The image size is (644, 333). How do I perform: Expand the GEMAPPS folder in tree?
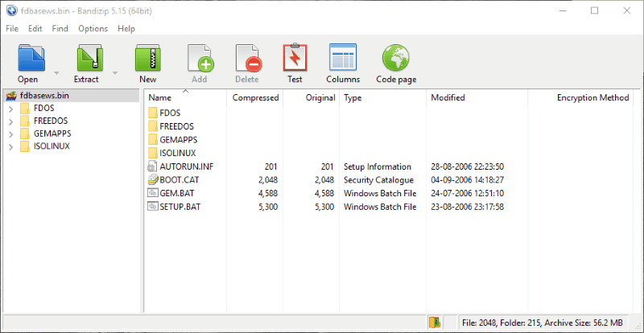(10, 134)
